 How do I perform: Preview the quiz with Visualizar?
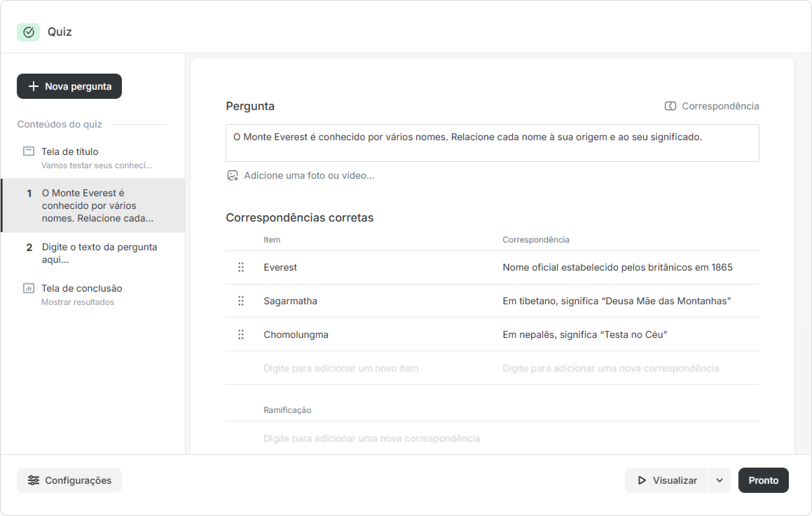[666, 480]
